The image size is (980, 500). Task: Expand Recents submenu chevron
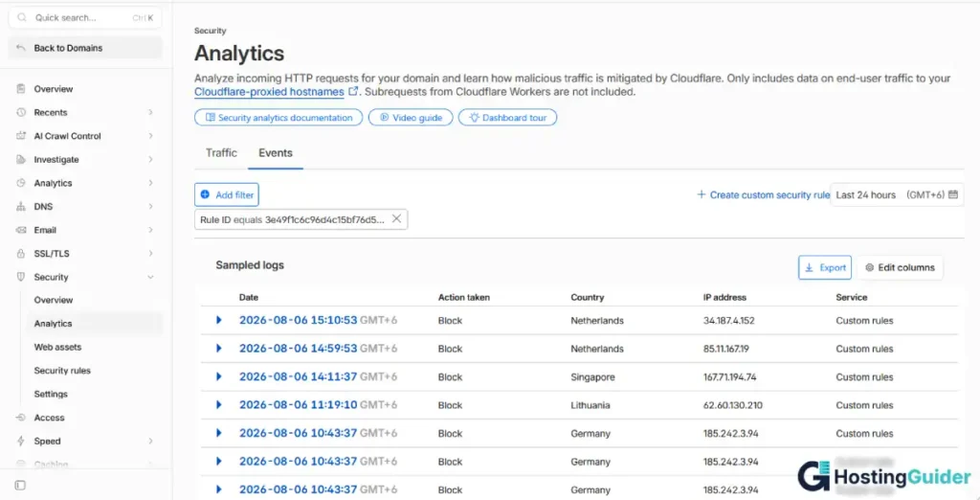(x=150, y=113)
